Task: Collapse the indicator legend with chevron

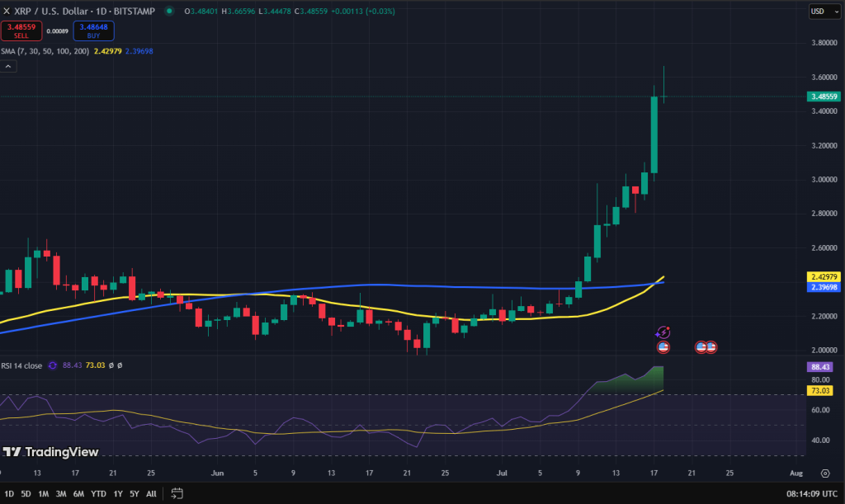Action: point(8,66)
